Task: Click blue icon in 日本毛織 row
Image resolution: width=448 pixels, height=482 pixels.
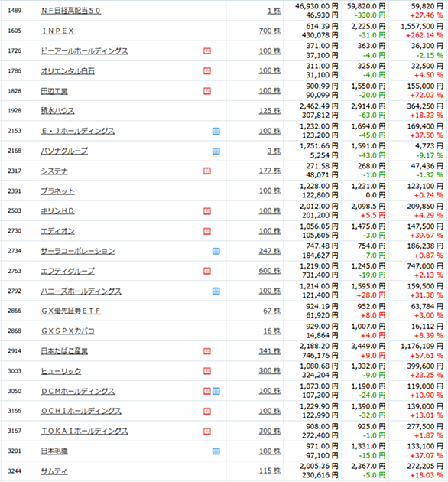Action: click(x=216, y=451)
